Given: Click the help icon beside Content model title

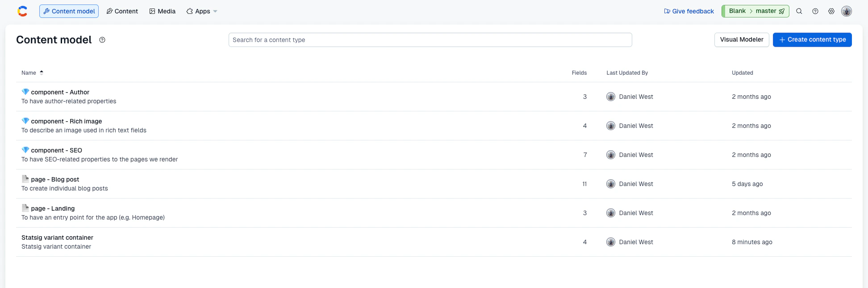Looking at the screenshot, I should 102,40.
